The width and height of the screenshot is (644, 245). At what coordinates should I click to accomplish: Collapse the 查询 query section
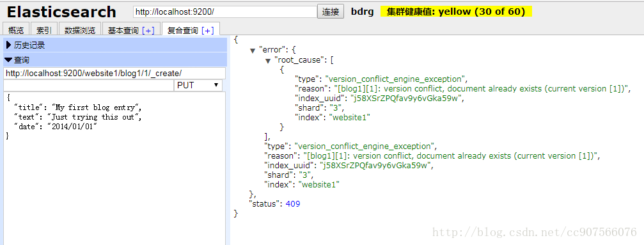point(115,60)
